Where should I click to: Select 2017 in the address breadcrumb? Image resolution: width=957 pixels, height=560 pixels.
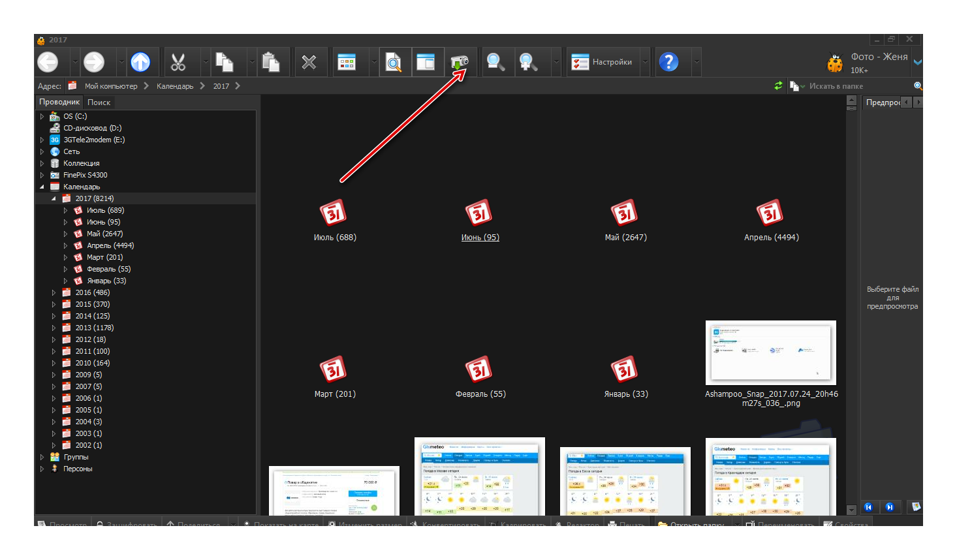pos(221,86)
